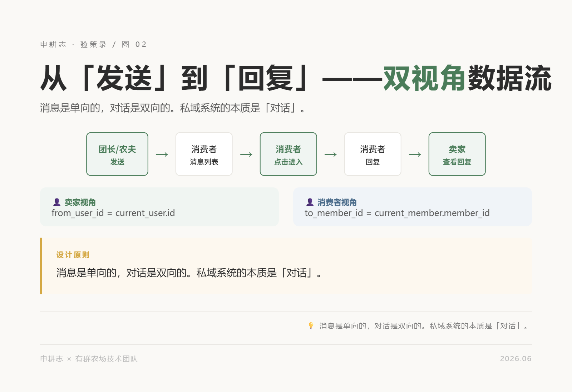Screen dimensions: 572x392
Task: Click the 消费者视角 heading
Action: 337,202
